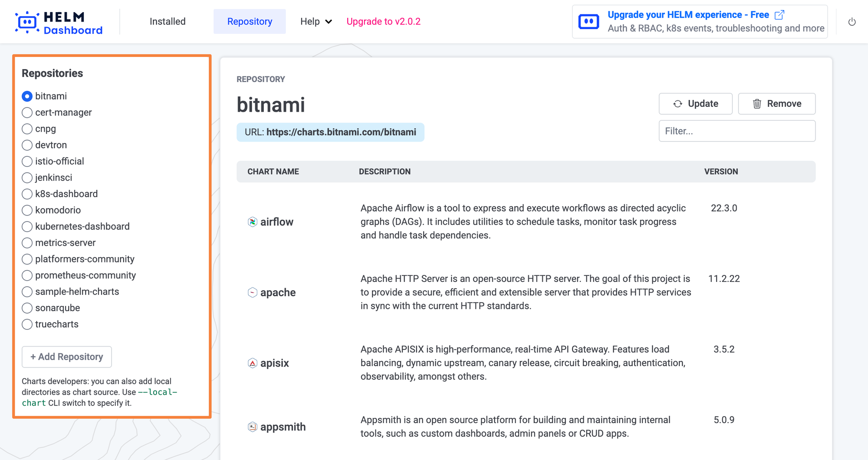The image size is (868, 460).
Task: Select the bitnami repository radio button
Action: tap(27, 96)
